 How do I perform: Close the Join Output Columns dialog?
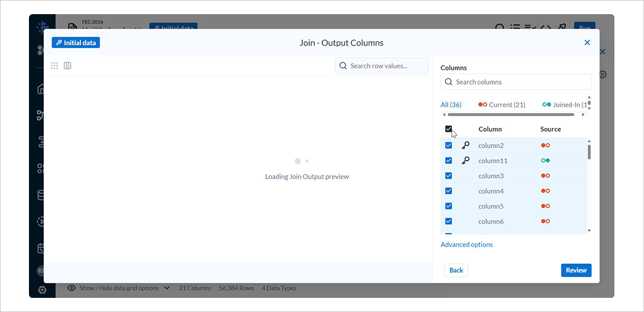[x=587, y=42]
